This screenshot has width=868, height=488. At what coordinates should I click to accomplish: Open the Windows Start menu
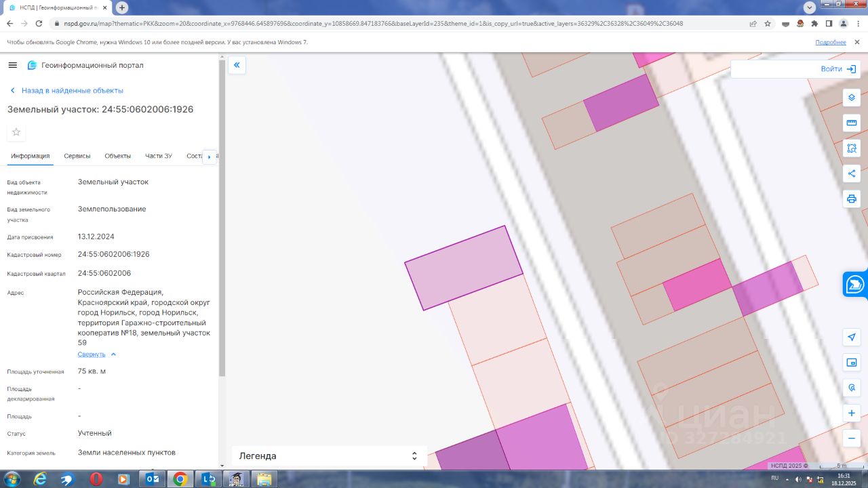tap(12, 479)
